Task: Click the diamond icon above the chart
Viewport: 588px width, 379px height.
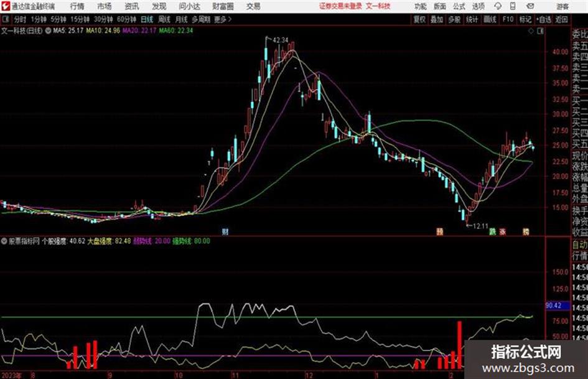Action: (531, 31)
